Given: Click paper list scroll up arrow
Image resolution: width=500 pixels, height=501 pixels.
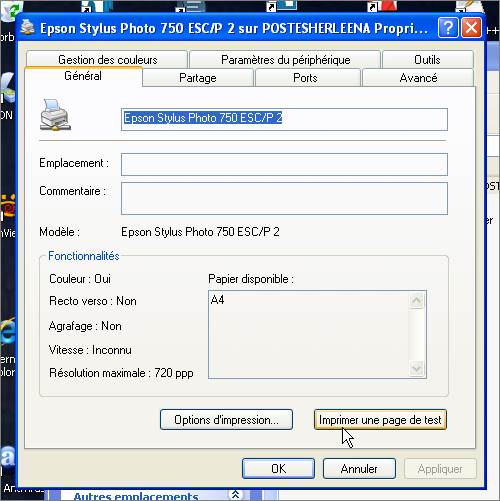Looking at the screenshot, I should [x=416, y=301].
